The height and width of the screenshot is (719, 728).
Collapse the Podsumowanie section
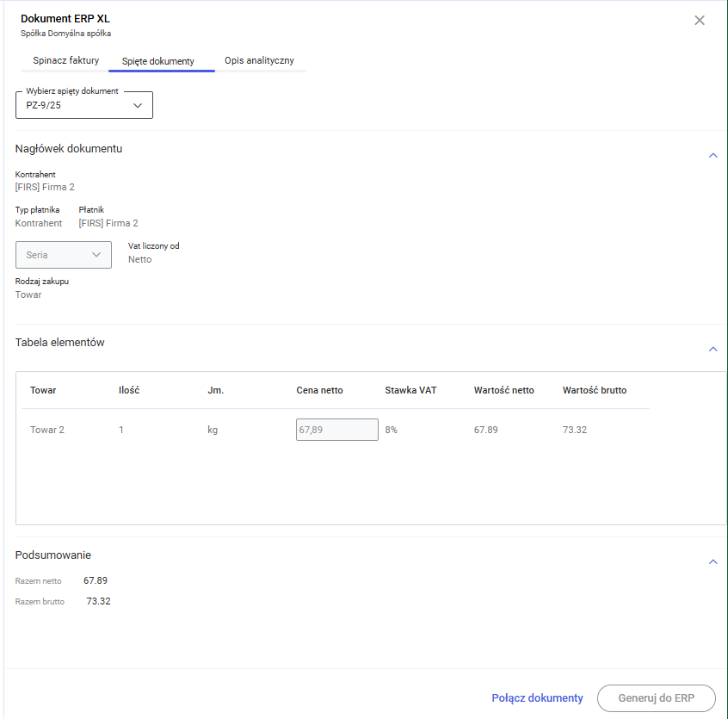(713, 562)
